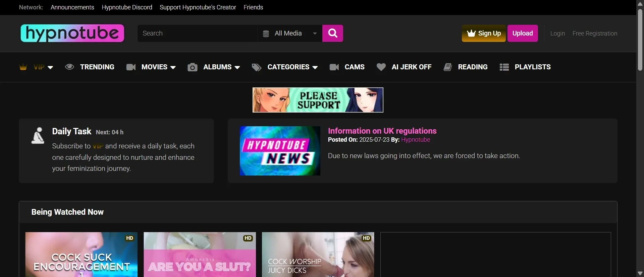Open the Playlists section
The height and width of the screenshot is (277, 644).
pyautogui.click(x=533, y=67)
